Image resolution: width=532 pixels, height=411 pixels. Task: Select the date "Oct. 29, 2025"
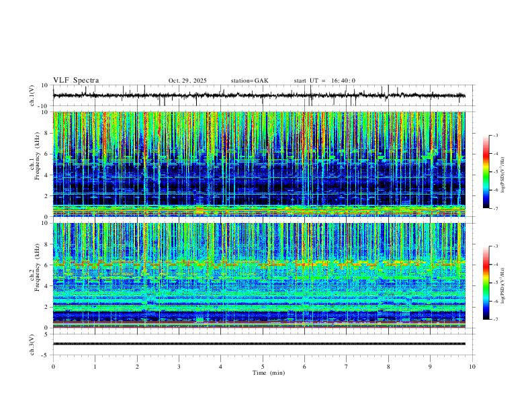187,81
